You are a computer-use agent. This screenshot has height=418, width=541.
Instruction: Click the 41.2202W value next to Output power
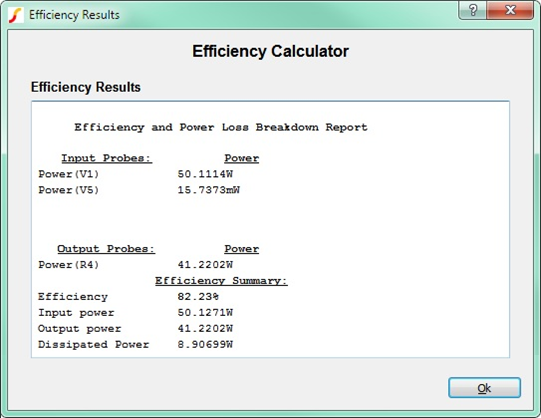point(205,328)
